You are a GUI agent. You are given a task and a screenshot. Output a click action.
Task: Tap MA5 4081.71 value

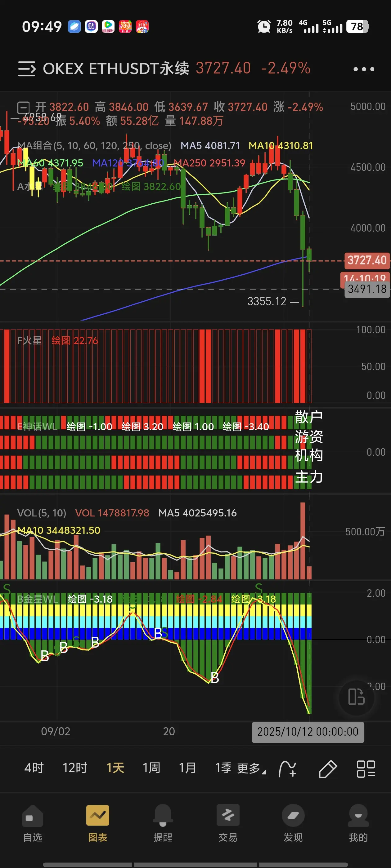click(210, 146)
